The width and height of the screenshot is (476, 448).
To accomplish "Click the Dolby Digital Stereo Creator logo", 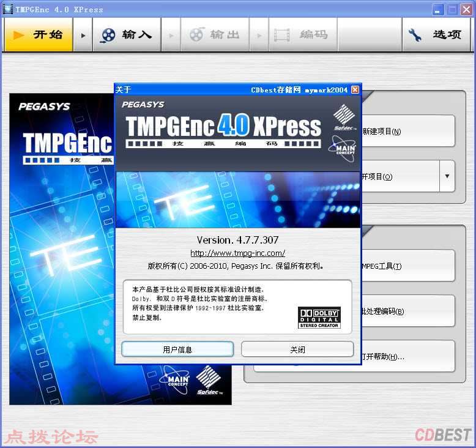I will pos(319,318).
